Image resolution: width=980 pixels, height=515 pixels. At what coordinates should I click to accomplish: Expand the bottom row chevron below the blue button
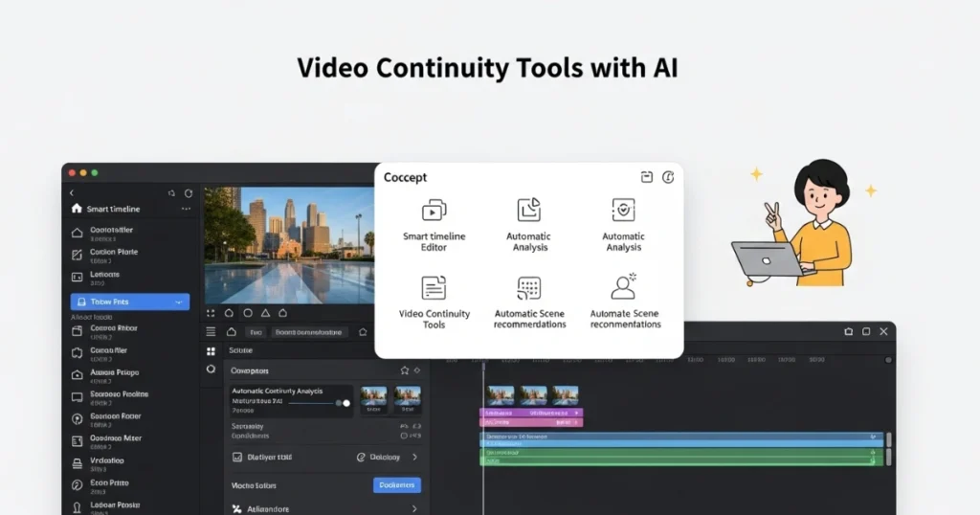click(x=414, y=509)
